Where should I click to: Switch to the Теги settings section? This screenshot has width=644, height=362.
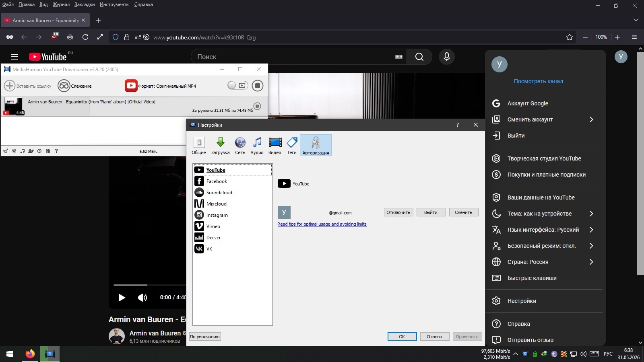pyautogui.click(x=292, y=145)
